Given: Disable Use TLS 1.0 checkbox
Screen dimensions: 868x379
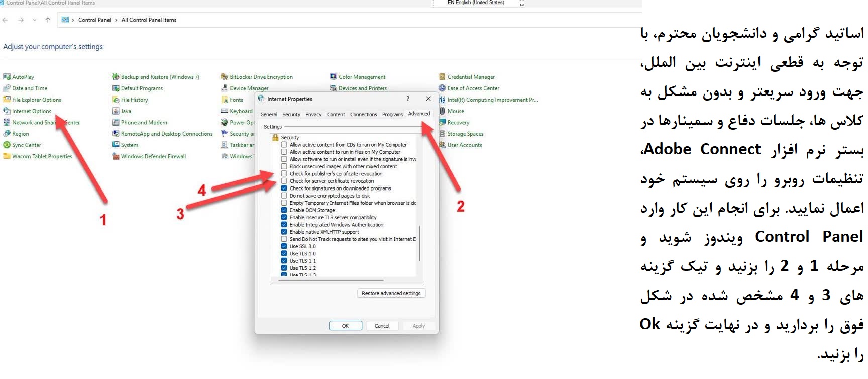Looking at the screenshot, I should point(284,254).
